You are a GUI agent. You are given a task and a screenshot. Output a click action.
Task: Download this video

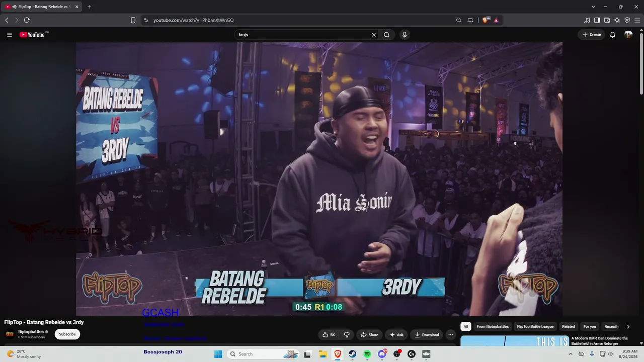pyautogui.click(x=427, y=335)
